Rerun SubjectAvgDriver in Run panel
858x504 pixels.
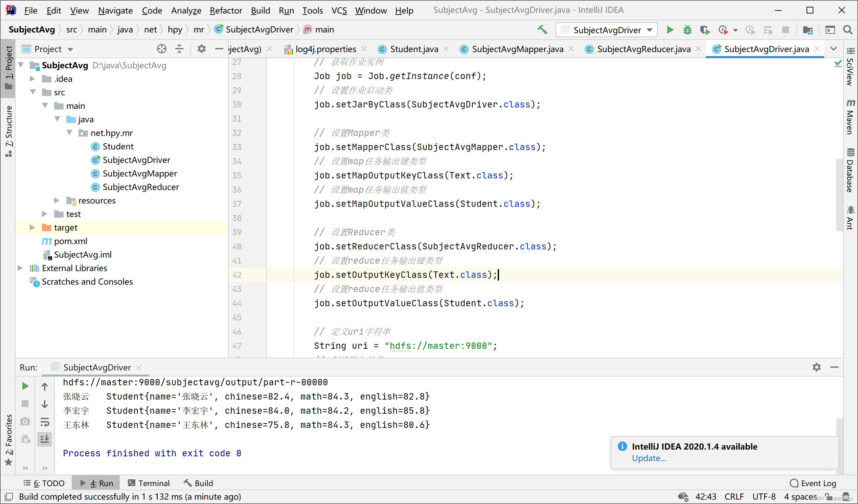(x=25, y=386)
